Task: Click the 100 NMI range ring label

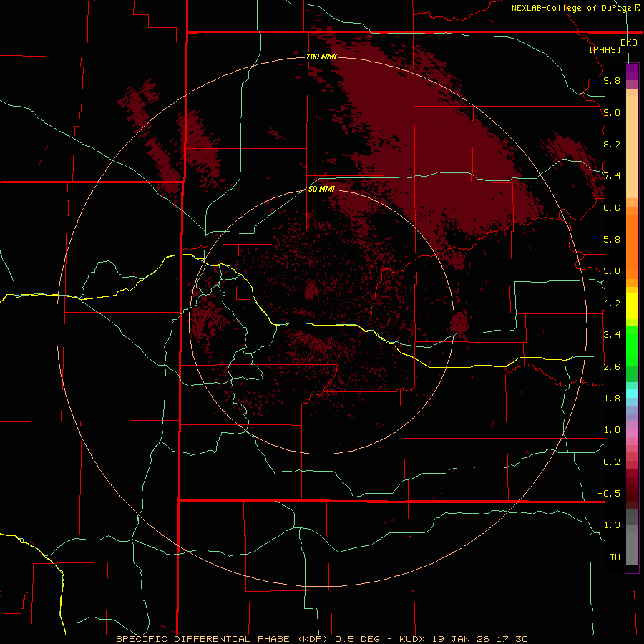Action: pos(321,57)
